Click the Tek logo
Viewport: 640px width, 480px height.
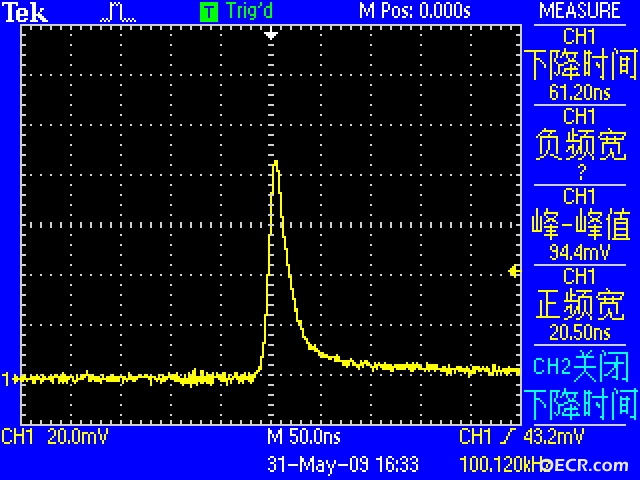25,12
